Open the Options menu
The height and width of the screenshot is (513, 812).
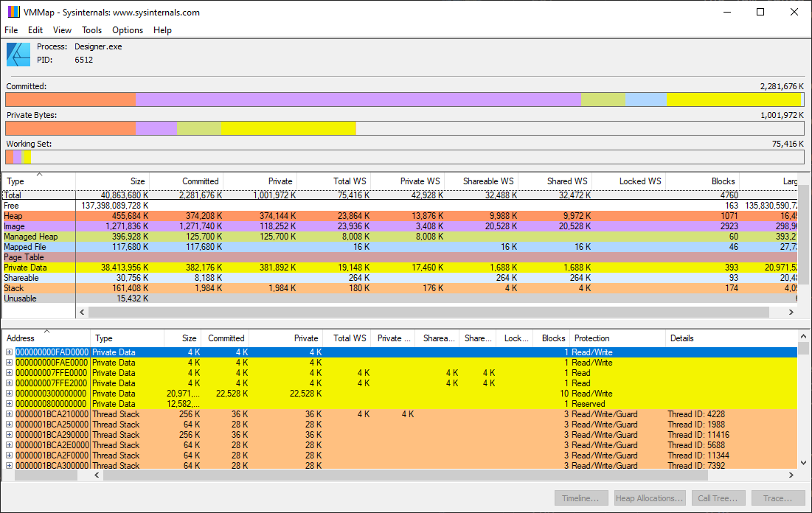(x=128, y=30)
